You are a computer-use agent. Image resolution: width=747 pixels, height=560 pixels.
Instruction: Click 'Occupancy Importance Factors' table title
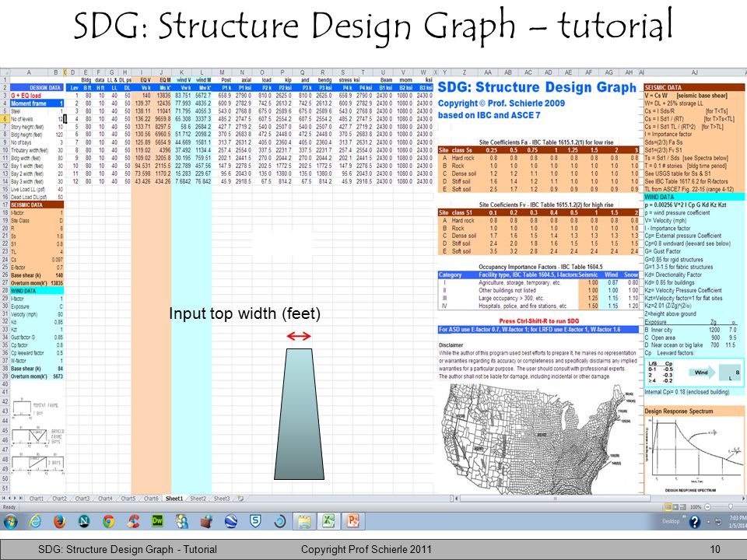540,267
